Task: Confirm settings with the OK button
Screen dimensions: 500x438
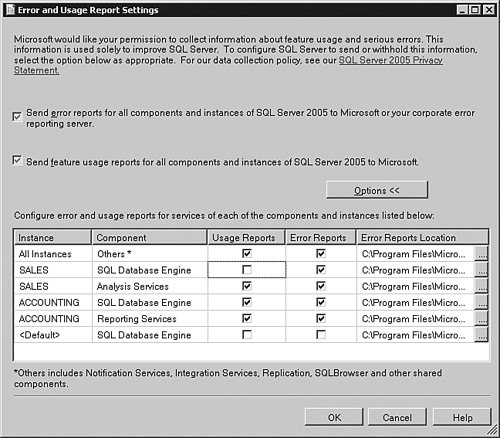Action: (x=334, y=417)
